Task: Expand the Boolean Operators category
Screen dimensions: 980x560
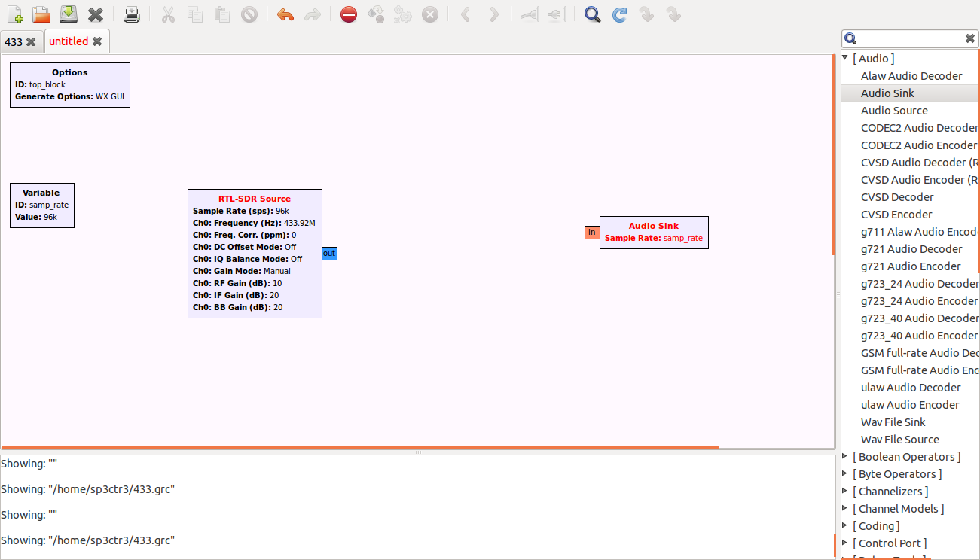Action: coord(845,456)
